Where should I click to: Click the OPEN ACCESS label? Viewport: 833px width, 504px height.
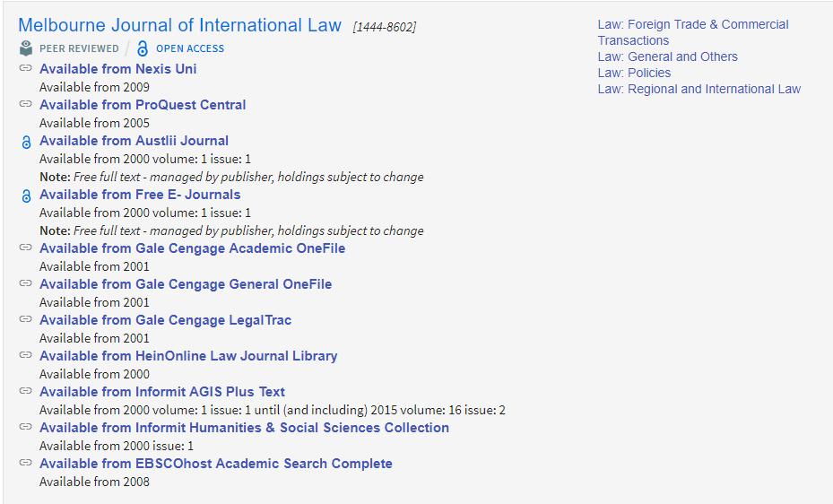pos(190,48)
